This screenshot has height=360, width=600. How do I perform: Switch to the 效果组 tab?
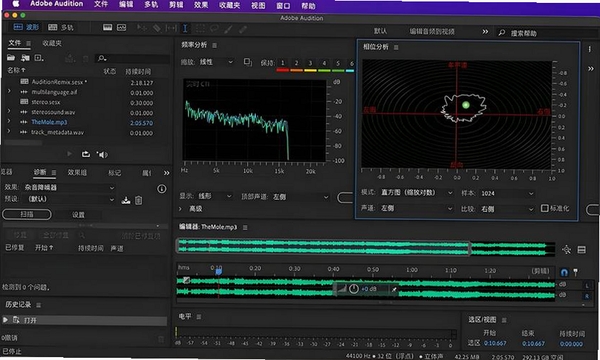[77, 173]
